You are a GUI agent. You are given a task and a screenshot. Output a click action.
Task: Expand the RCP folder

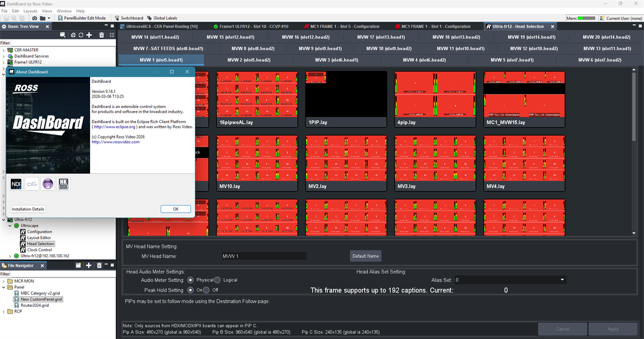tap(4, 311)
